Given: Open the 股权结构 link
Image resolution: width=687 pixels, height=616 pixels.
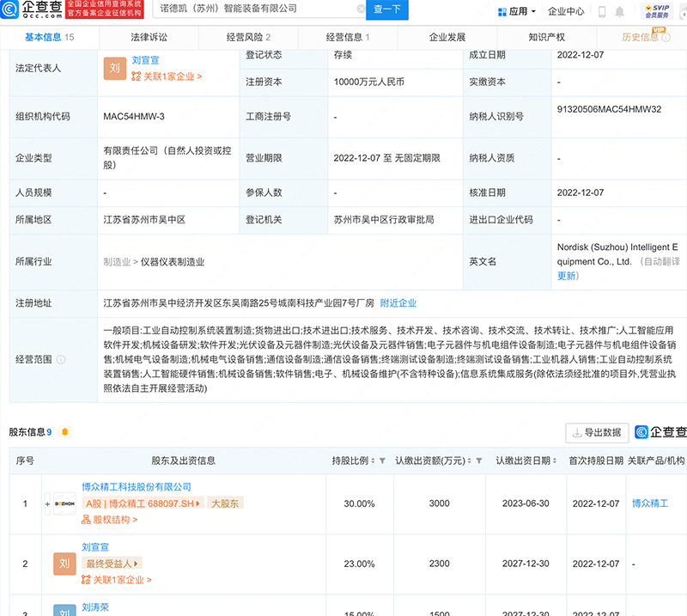Looking at the screenshot, I should pyautogui.click(x=110, y=520).
